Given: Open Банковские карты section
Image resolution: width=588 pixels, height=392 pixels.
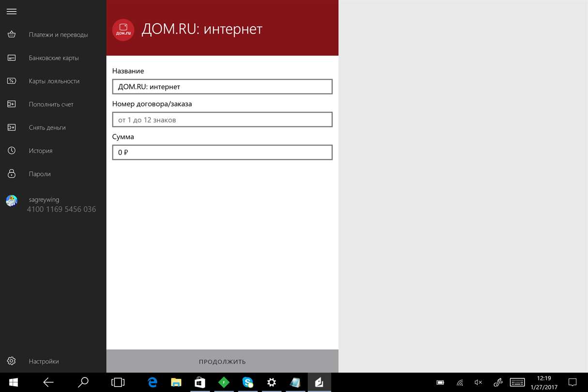Looking at the screenshot, I should click(54, 58).
